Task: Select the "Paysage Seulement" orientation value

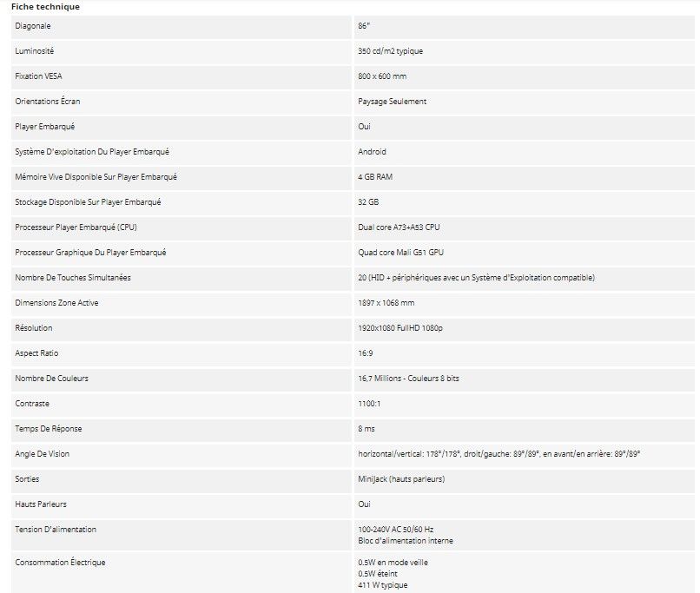Action: pyautogui.click(x=392, y=102)
